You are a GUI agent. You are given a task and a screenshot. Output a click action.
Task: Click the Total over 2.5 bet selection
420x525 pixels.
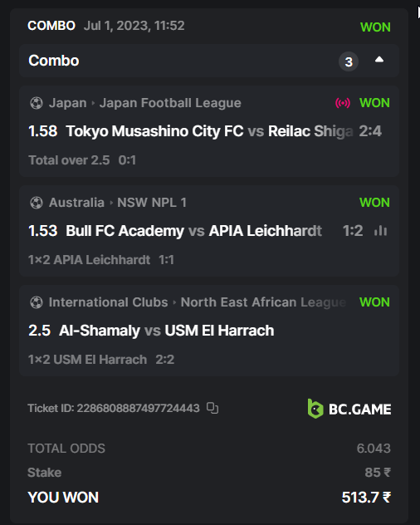pos(69,160)
